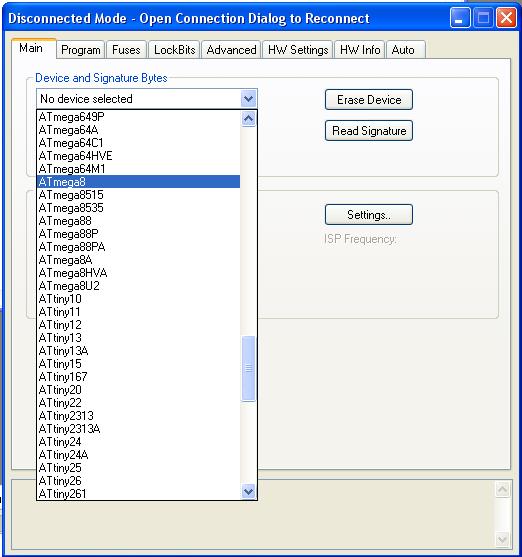Image resolution: width=522 pixels, height=557 pixels.
Task: Click message log scroll up arrow
Action: (x=502, y=490)
